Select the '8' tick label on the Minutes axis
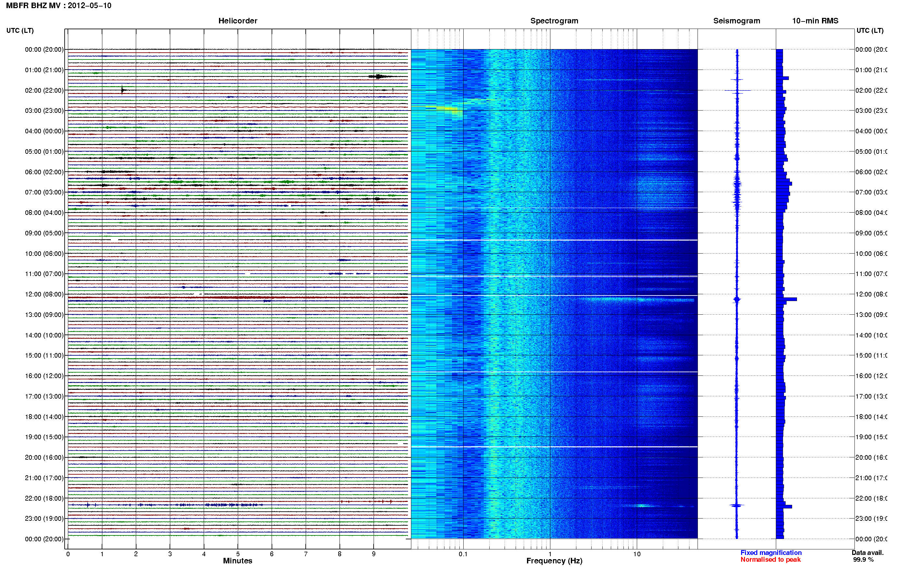Screen dimensions: 924x578 [x=340, y=554]
